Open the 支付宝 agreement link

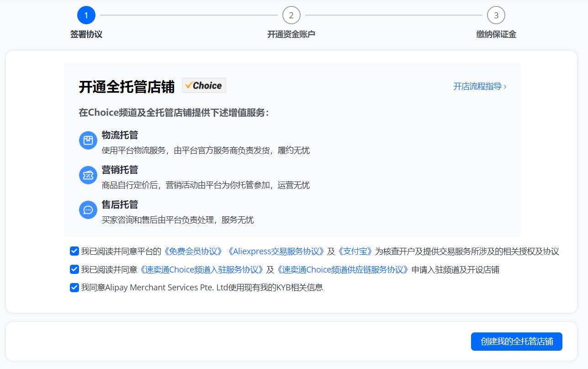355,251
